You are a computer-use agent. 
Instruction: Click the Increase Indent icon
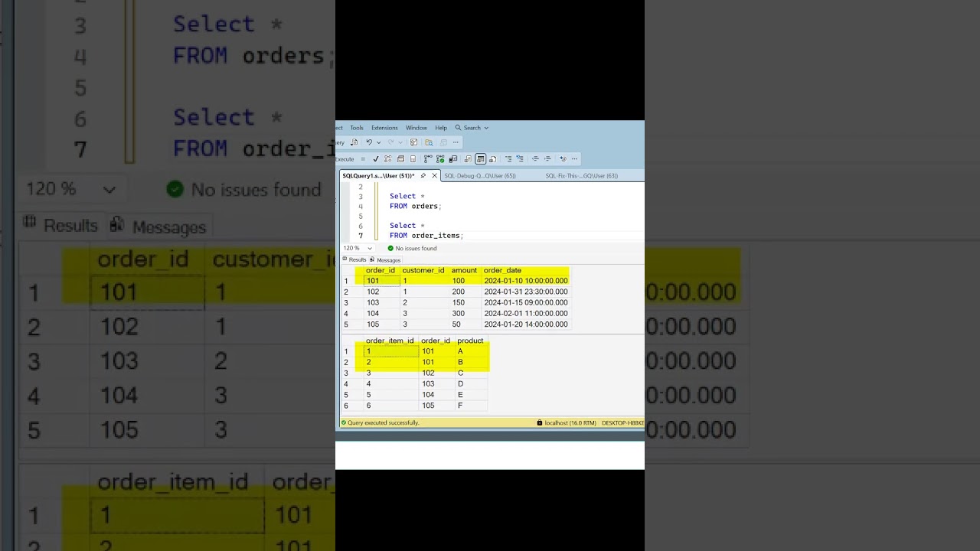(547, 159)
